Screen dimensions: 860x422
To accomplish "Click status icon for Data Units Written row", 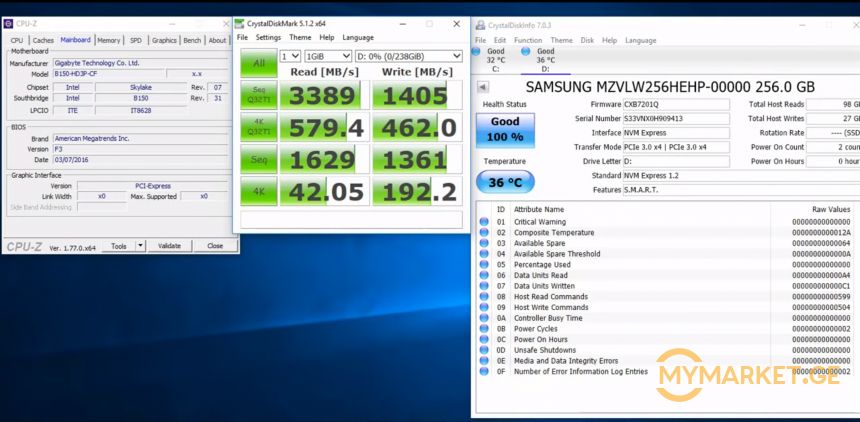I will click(x=484, y=286).
